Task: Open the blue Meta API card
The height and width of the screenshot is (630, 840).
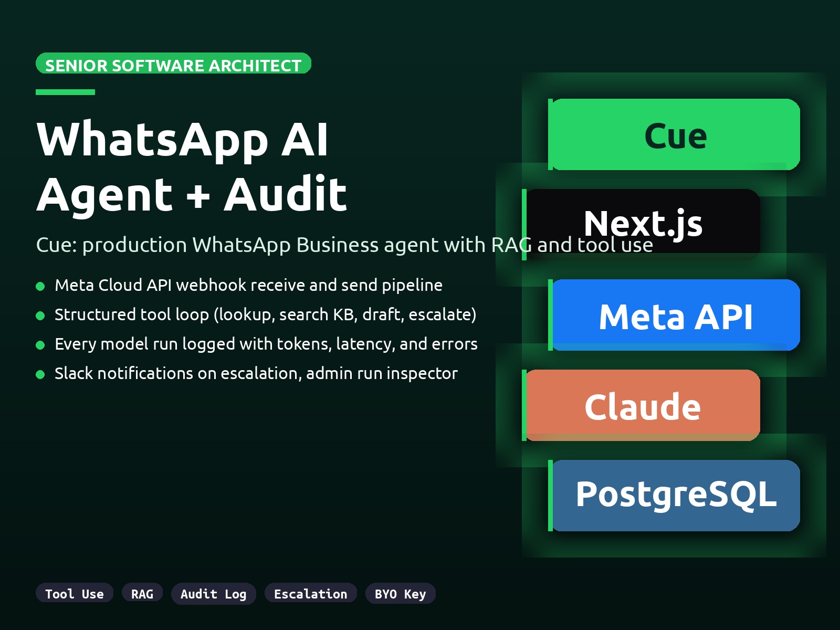Action: pos(674,315)
